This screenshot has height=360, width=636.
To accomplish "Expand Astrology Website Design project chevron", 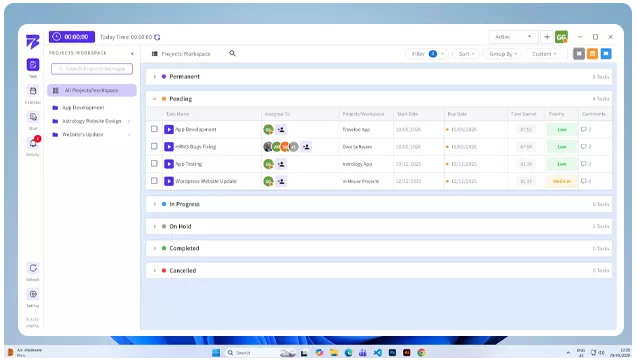I will (x=129, y=121).
